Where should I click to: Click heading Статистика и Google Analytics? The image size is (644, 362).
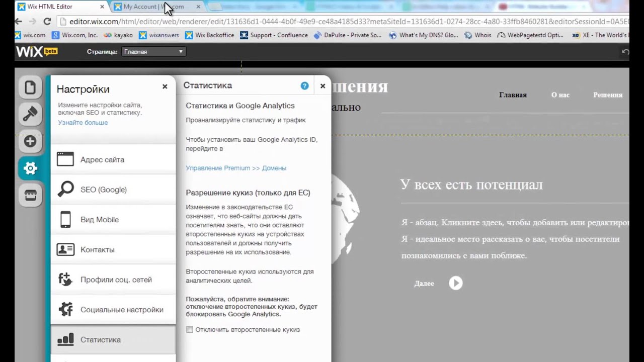click(x=240, y=106)
